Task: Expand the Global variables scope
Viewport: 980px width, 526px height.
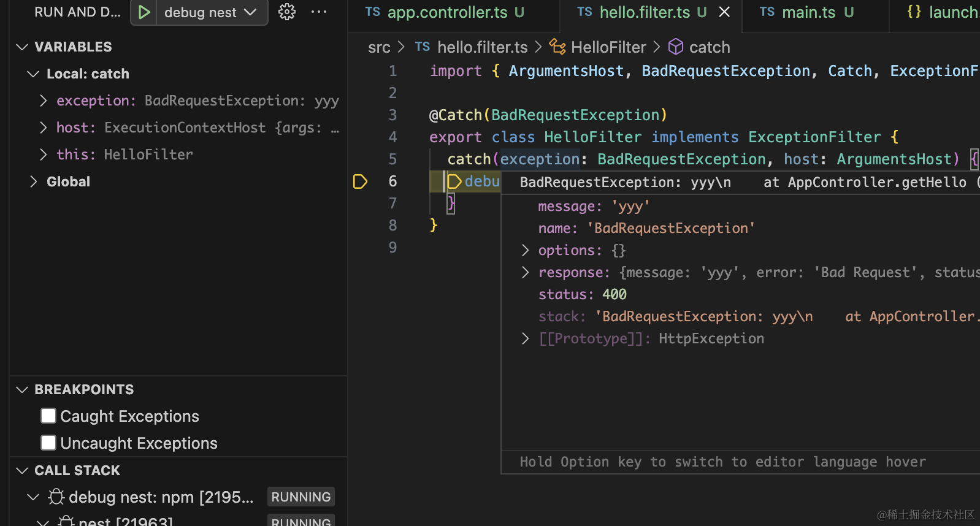Action: click(33, 181)
